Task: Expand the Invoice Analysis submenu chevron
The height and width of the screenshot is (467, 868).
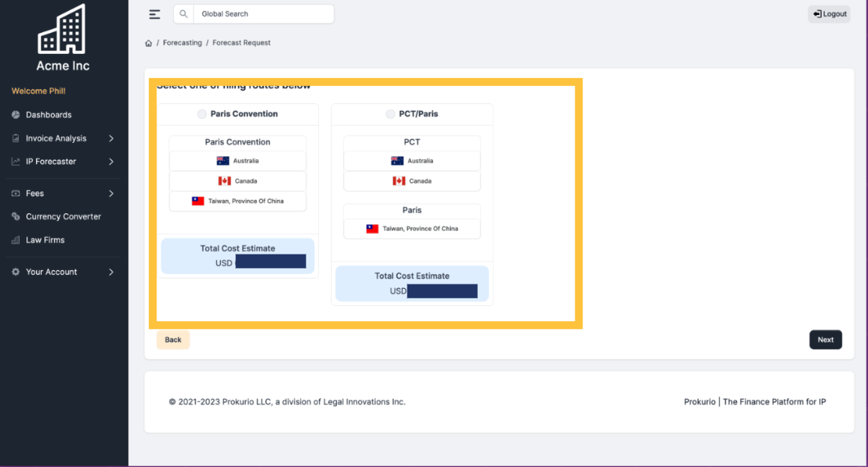Action: point(112,138)
